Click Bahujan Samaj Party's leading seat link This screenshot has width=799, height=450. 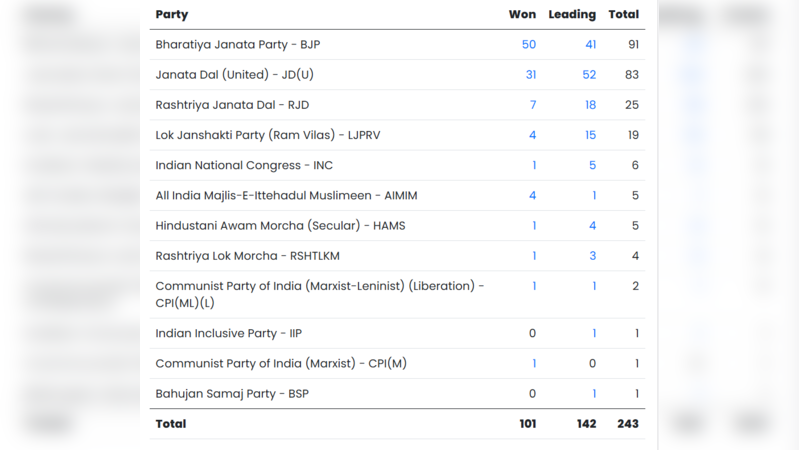(x=594, y=393)
